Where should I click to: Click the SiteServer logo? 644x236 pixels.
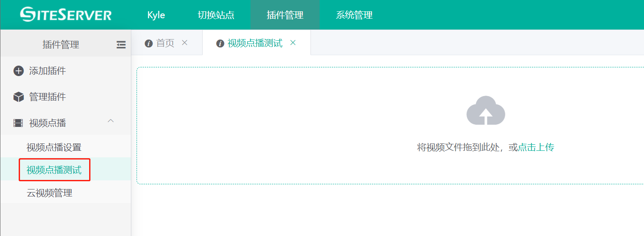click(66, 14)
